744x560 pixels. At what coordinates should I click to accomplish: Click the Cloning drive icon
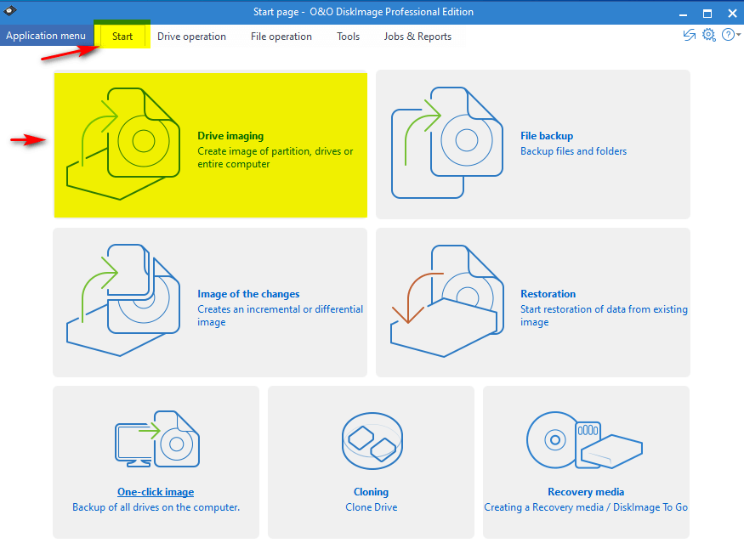point(372,441)
